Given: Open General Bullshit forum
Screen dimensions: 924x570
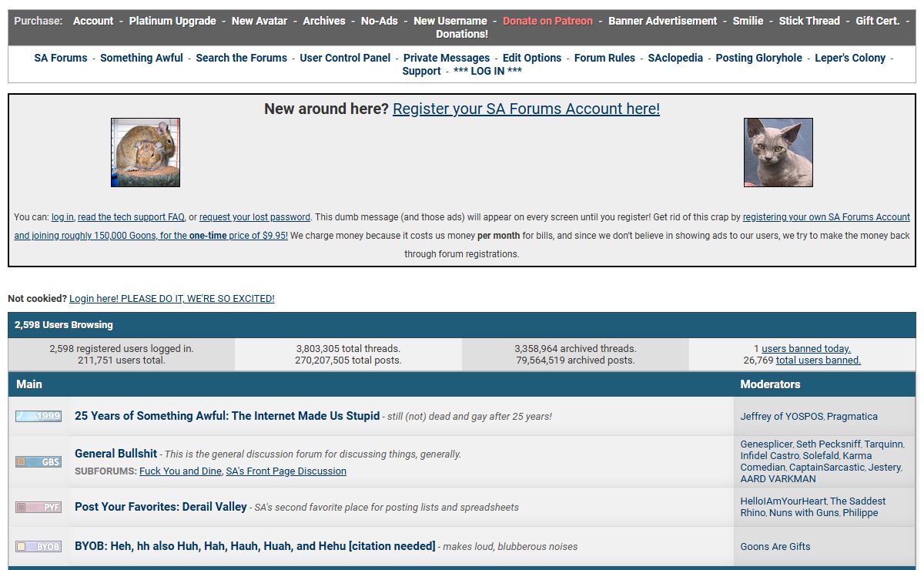Looking at the screenshot, I should (115, 454).
